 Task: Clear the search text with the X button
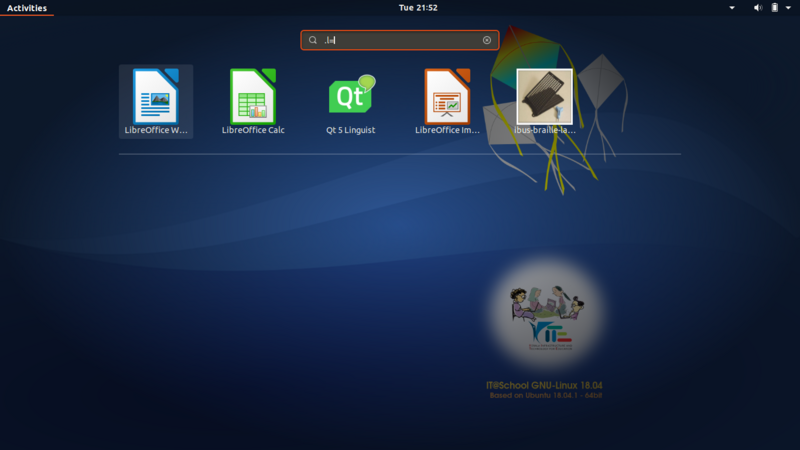click(x=487, y=40)
